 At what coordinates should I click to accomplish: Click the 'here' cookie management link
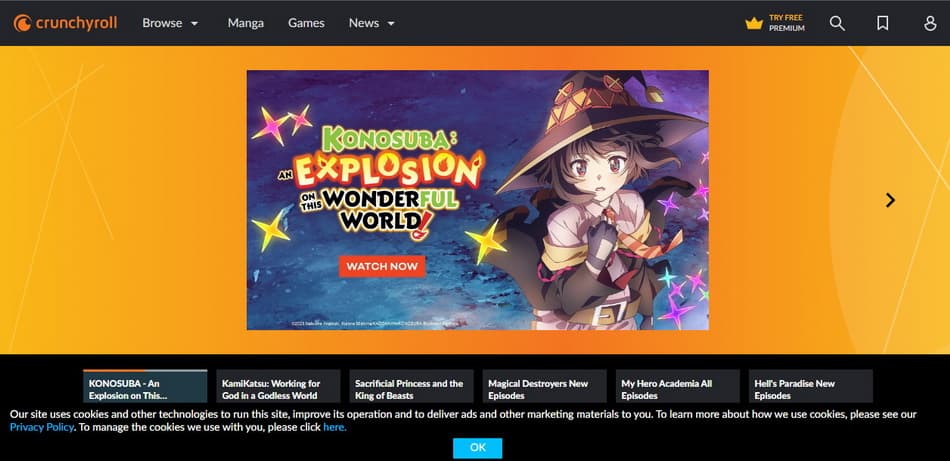(334, 427)
